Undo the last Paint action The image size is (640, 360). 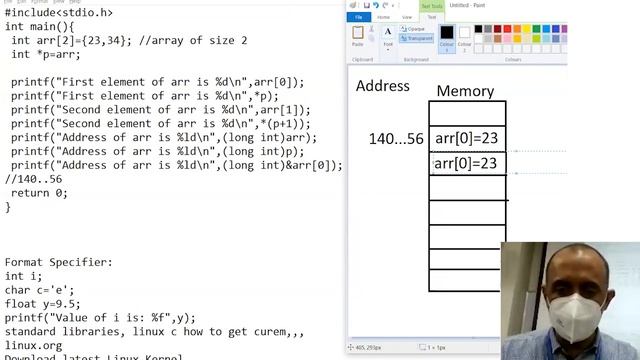(x=376, y=5)
